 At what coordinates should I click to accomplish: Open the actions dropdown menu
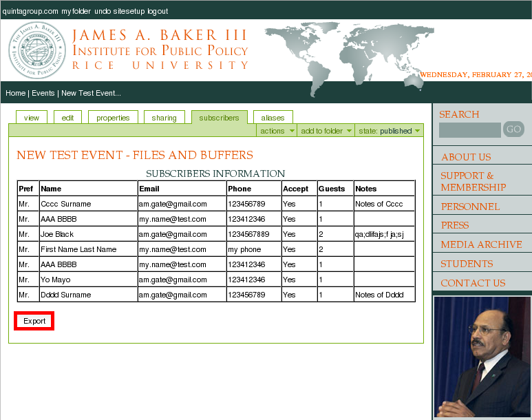coord(277,131)
